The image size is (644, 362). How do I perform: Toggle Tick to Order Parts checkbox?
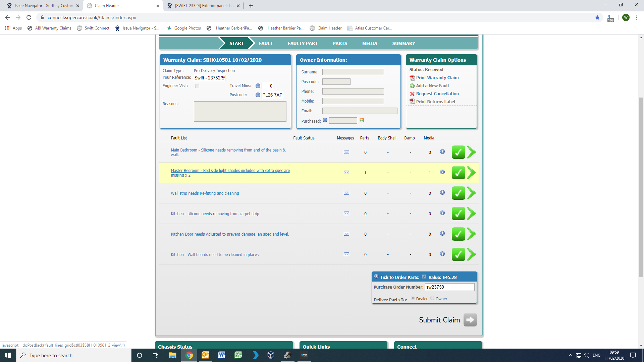(424, 277)
